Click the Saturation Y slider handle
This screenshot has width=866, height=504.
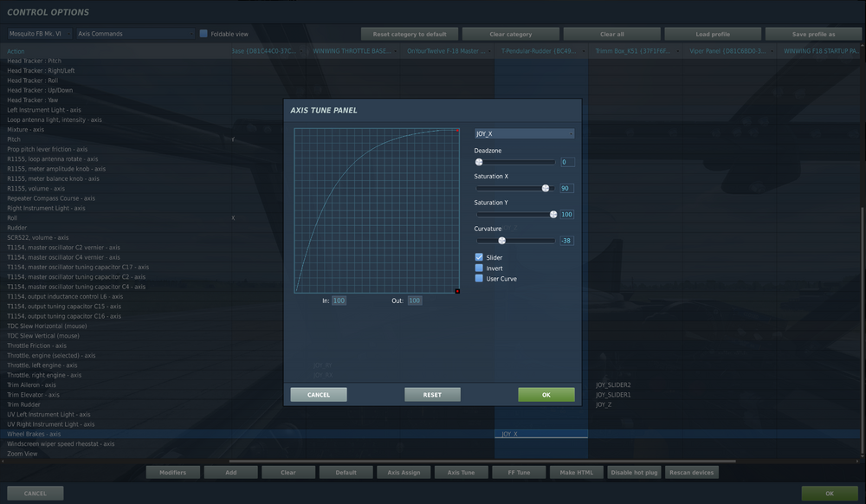pos(553,214)
